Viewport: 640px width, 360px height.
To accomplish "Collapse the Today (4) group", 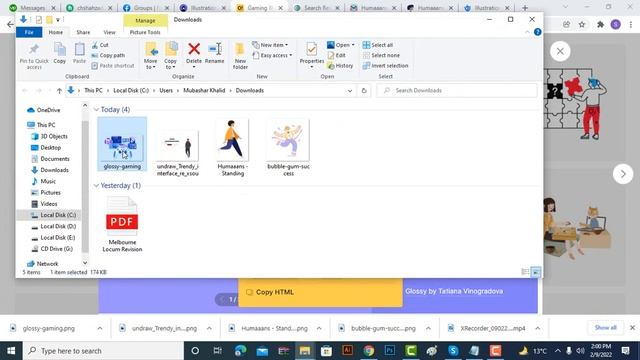I will [x=96, y=109].
